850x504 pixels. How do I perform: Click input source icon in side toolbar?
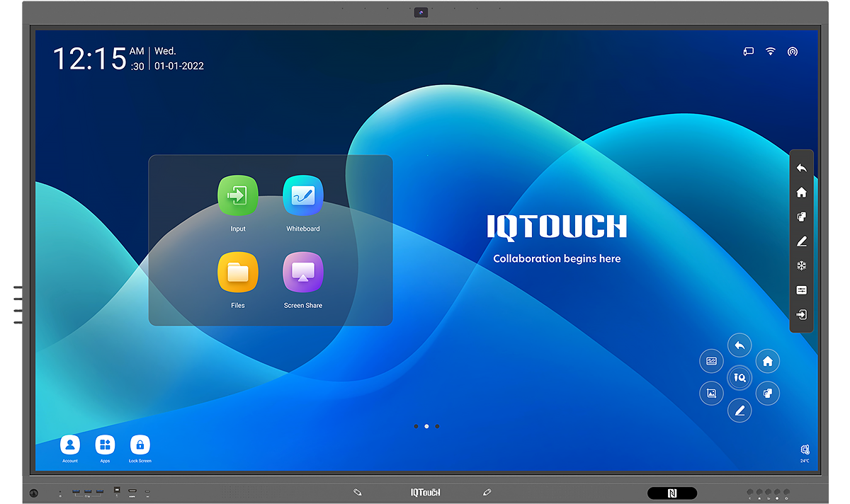[801, 314]
